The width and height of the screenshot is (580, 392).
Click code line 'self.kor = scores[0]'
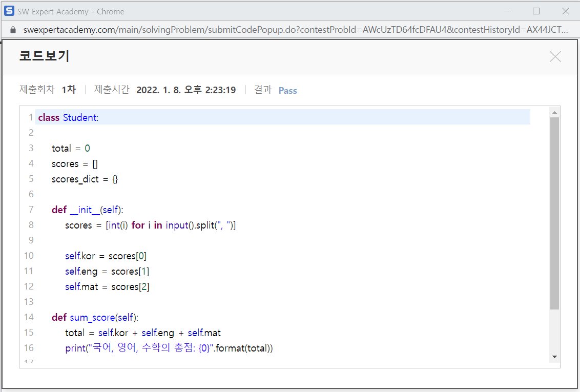point(106,256)
